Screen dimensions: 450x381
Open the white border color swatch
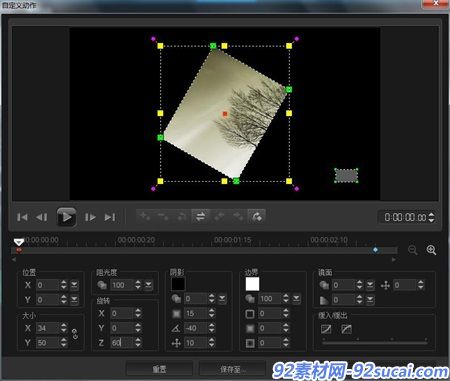[x=252, y=284]
